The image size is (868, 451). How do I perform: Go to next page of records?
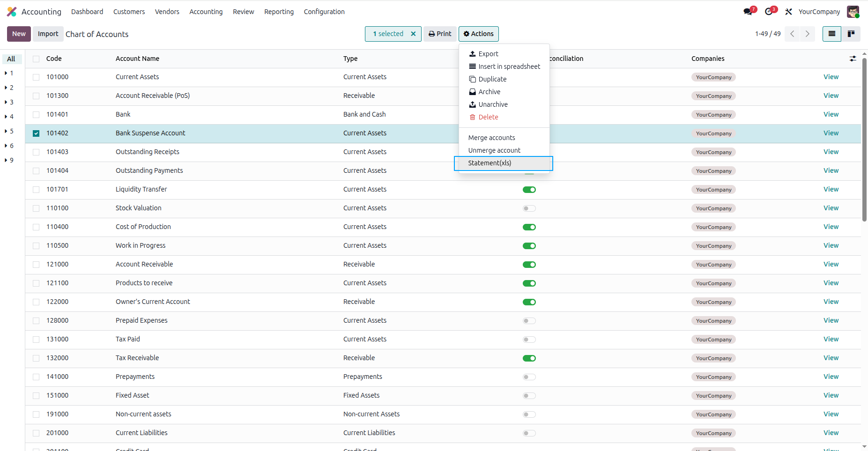807,34
